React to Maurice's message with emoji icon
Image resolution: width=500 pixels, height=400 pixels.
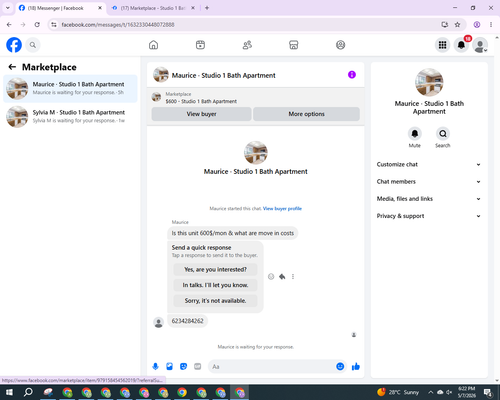coord(271,276)
